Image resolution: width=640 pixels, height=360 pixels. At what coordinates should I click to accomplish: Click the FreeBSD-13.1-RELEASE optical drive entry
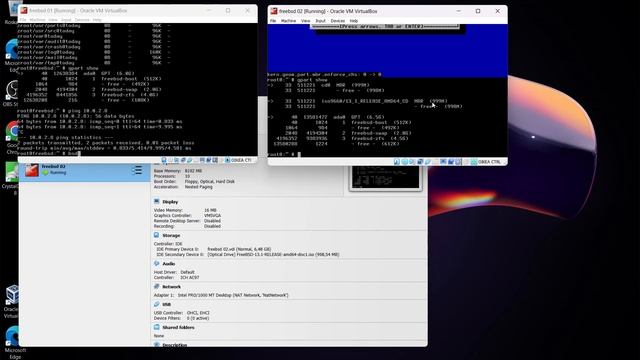click(x=273, y=254)
